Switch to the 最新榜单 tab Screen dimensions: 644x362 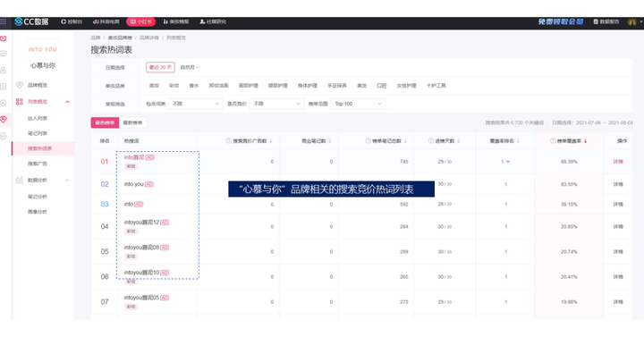click(x=132, y=122)
